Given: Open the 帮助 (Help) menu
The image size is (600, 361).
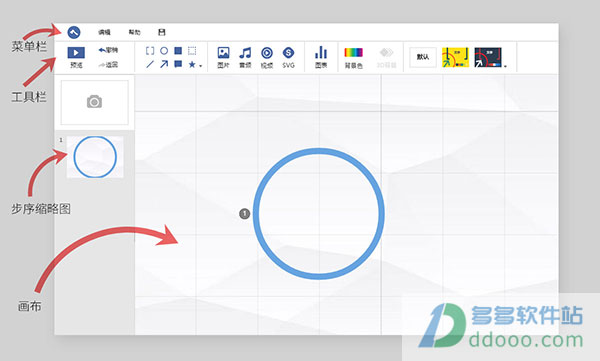Looking at the screenshot, I should (134, 32).
